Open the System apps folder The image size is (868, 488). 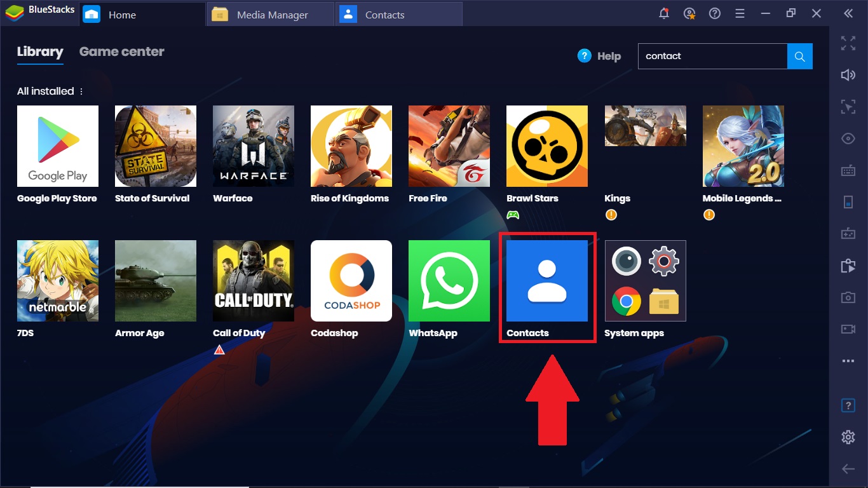coord(645,281)
